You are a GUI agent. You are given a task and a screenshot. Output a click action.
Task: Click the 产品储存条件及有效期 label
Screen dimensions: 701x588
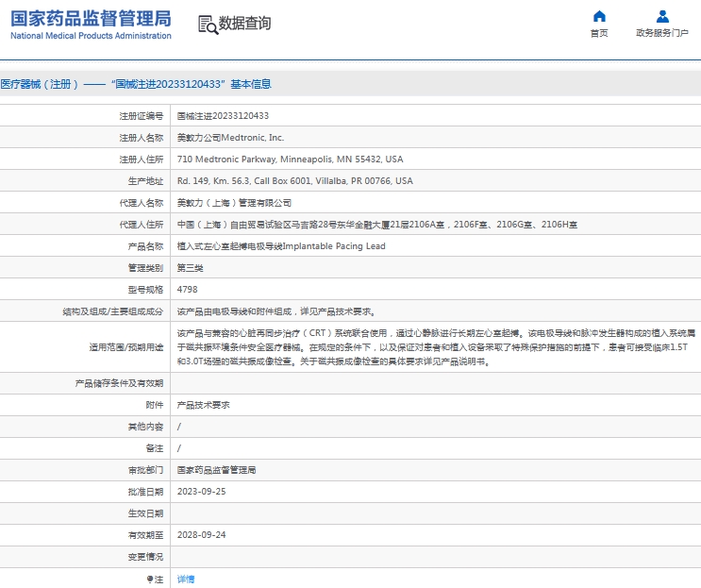pos(120,383)
